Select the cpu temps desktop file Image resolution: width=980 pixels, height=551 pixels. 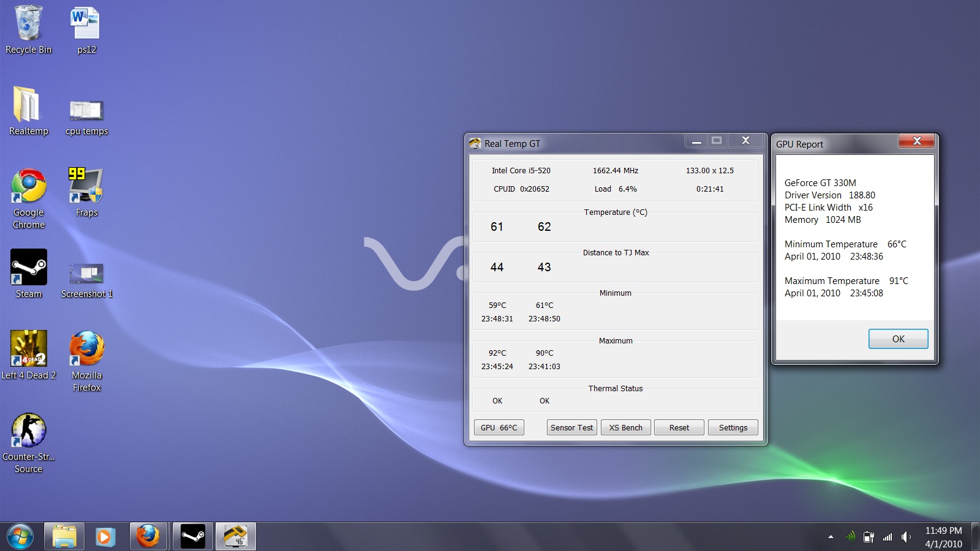[86, 118]
